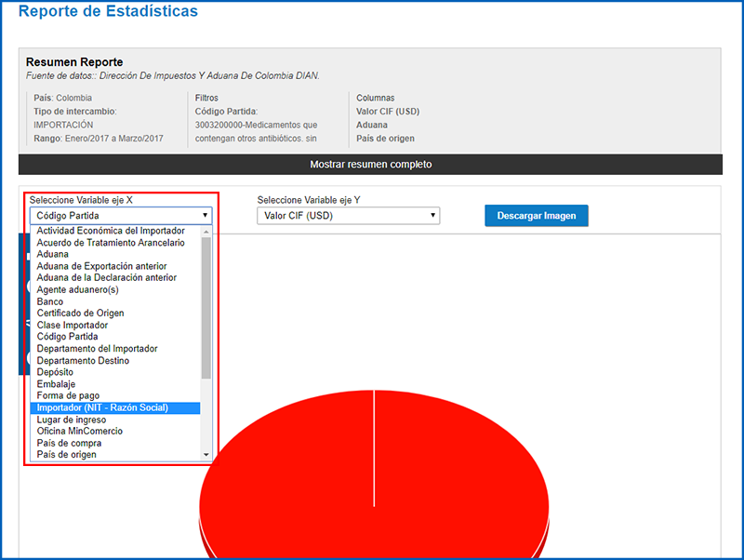Click Seleccione Variable eje X label
Screen dimensions: 744x560
click(x=81, y=200)
